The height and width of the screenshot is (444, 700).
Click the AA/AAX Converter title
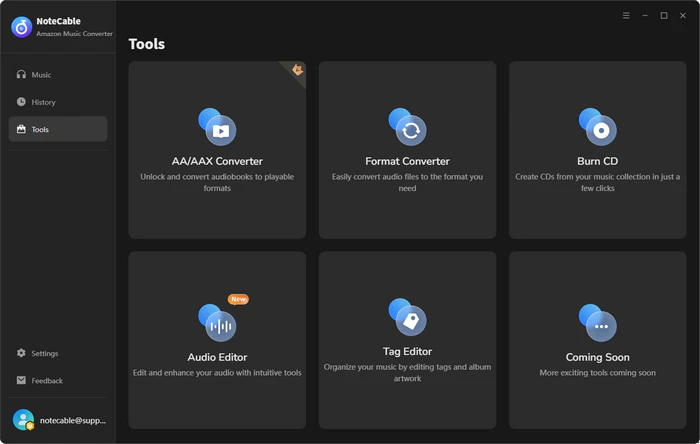point(217,161)
